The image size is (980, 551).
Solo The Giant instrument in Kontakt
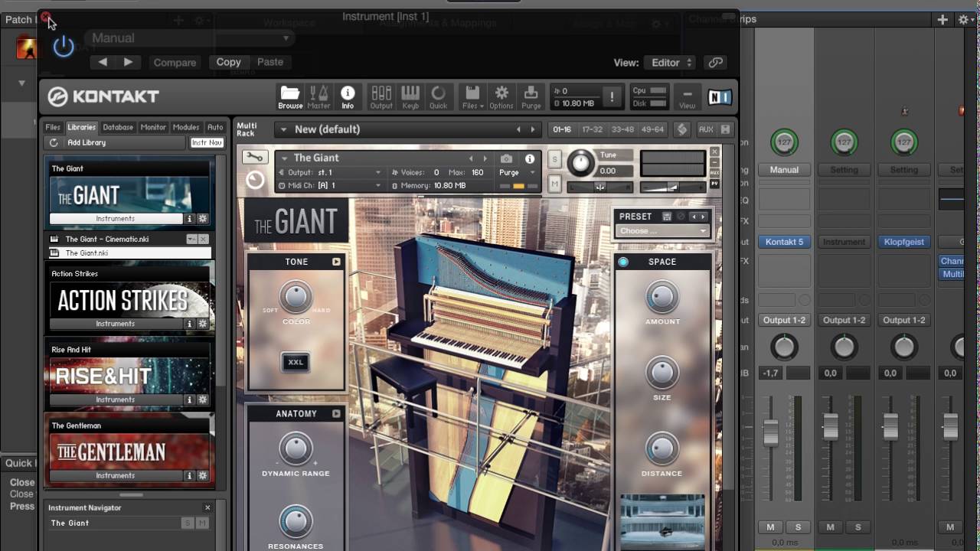pos(555,160)
